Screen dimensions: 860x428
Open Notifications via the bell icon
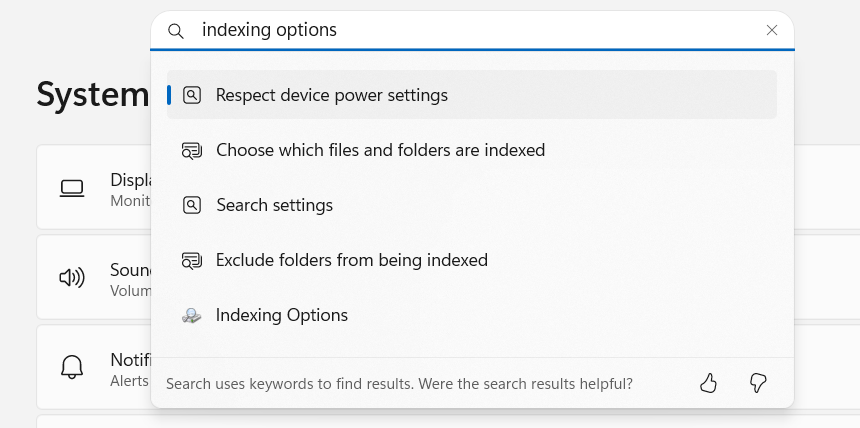click(72, 367)
